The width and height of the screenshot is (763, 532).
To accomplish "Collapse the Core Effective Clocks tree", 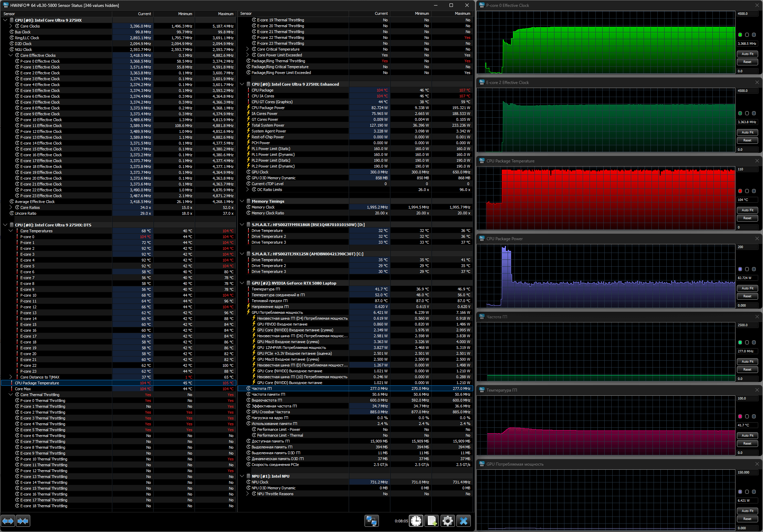I will pyautogui.click(x=11, y=55).
